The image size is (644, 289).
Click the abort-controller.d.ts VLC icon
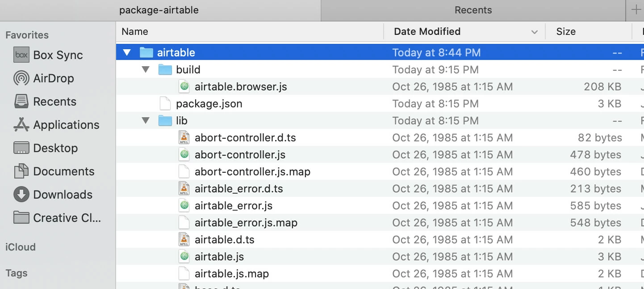point(184,138)
